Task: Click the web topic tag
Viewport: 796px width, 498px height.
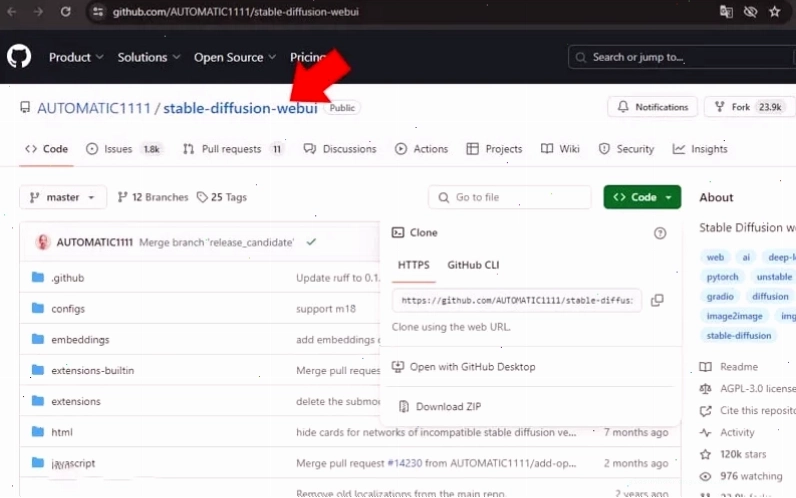Action: click(x=715, y=257)
